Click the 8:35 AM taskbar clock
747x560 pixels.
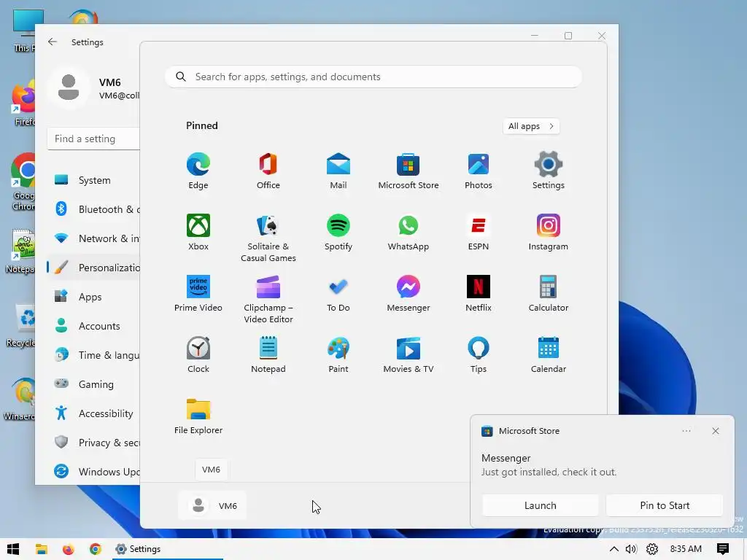coord(686,549)
